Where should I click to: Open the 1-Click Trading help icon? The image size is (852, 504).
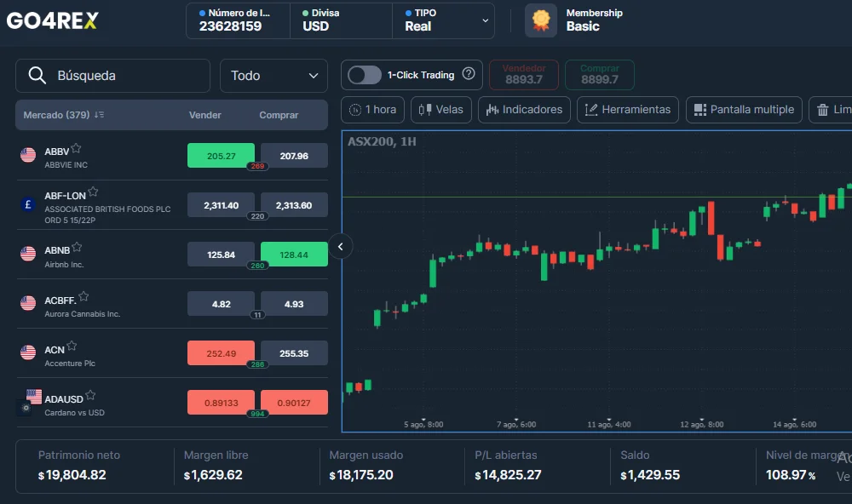469,74
